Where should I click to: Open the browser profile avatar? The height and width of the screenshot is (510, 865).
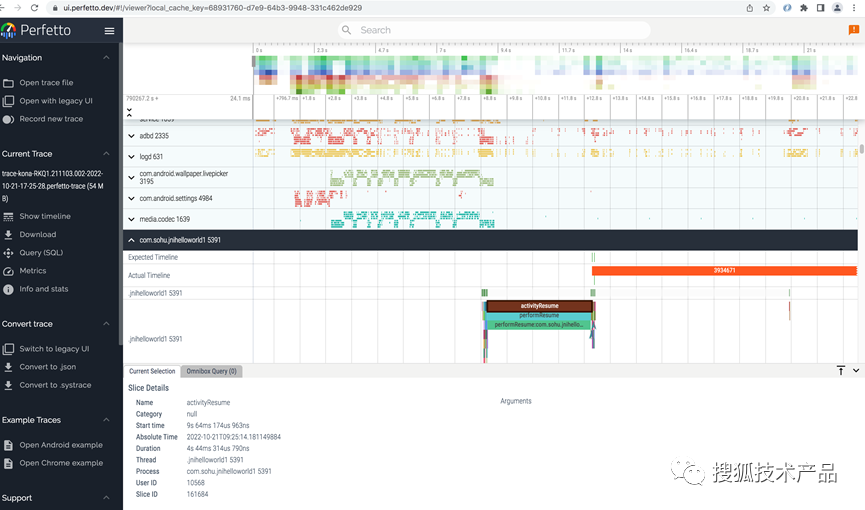tap(837, 8)
